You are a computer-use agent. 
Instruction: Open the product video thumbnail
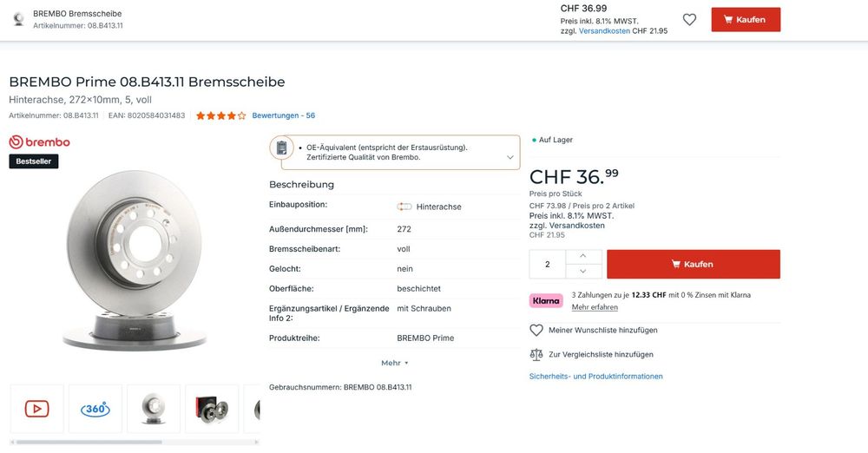[37, 409]
